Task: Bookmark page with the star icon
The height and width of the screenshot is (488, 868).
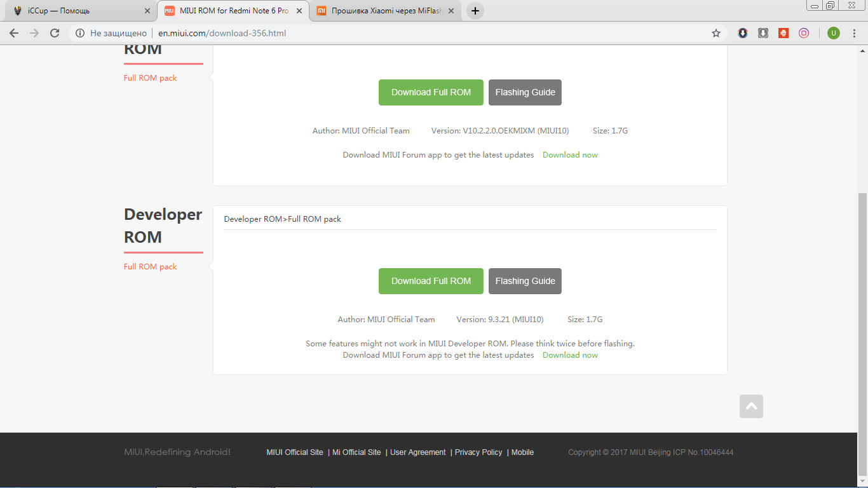Action: point(716,33)
